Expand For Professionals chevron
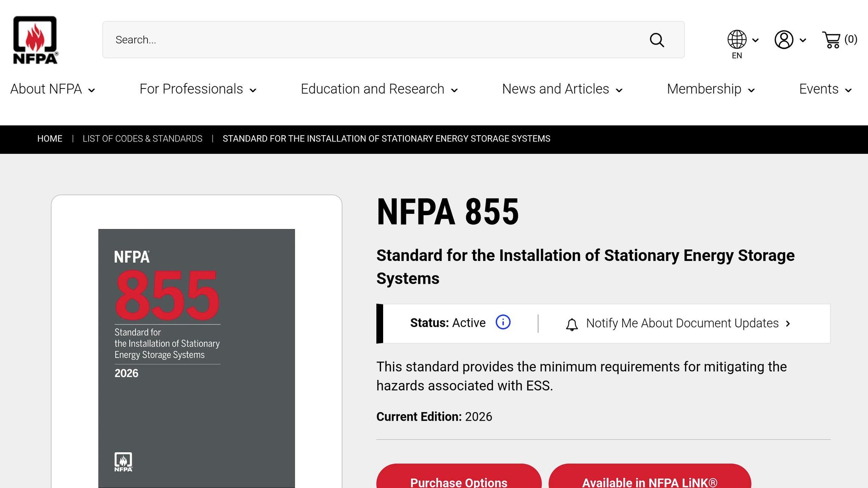Image resolution: width=868 pixels, height=488 pixels. [x=253, y=90]
